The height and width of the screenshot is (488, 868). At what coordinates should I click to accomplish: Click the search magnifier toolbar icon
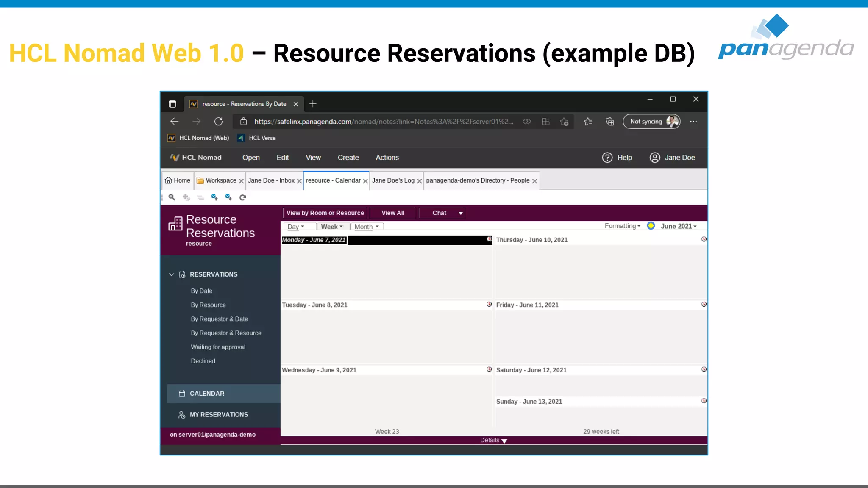(172, 197)
